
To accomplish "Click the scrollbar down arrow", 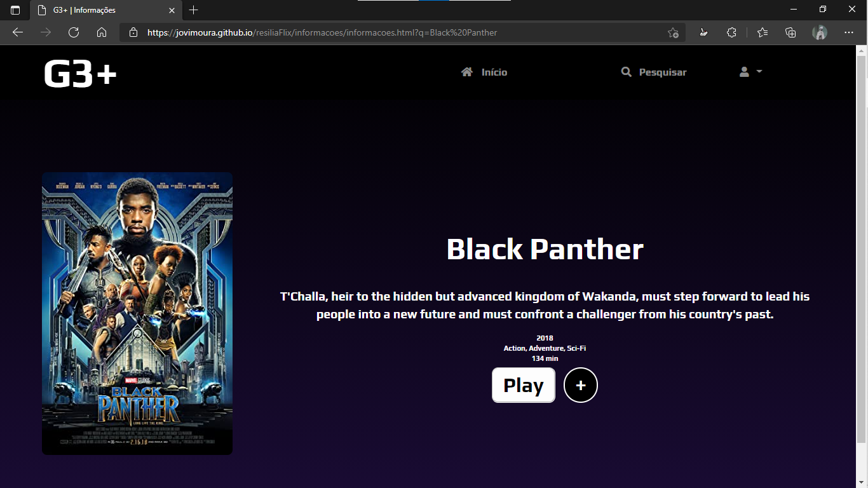I will pyautogui.click(x=862, y=483).
